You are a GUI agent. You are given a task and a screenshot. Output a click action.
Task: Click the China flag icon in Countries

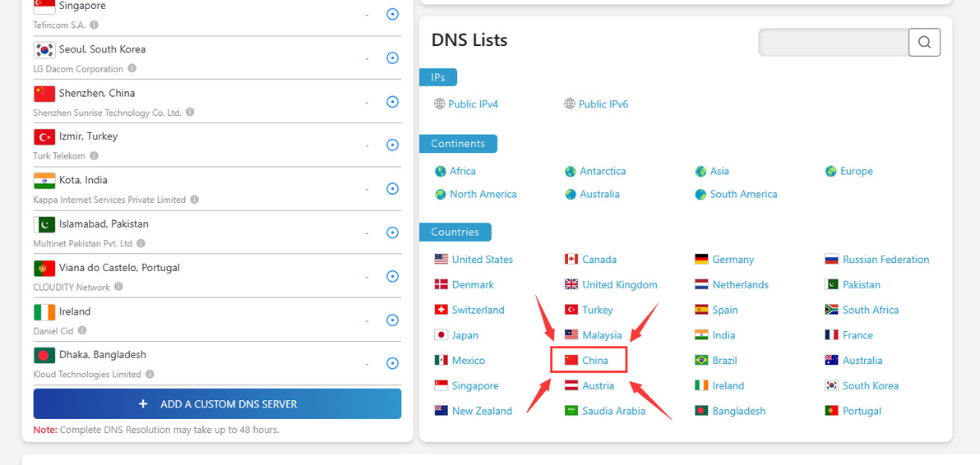(x=571, y=361)
